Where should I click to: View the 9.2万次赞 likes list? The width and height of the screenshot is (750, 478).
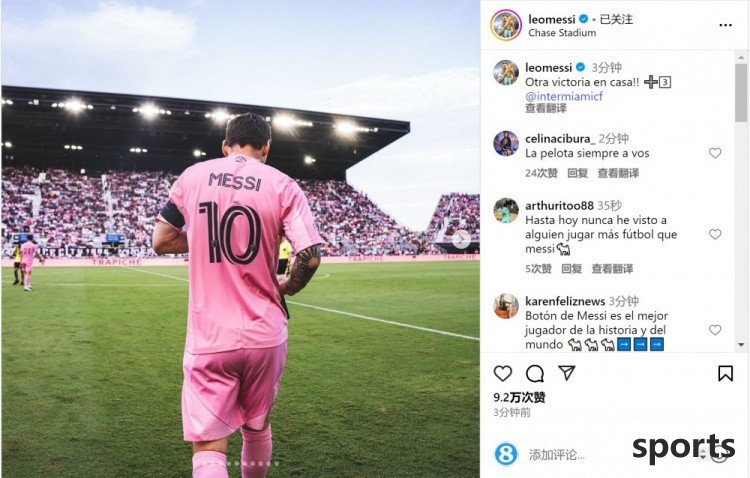[x=519, y=397]
